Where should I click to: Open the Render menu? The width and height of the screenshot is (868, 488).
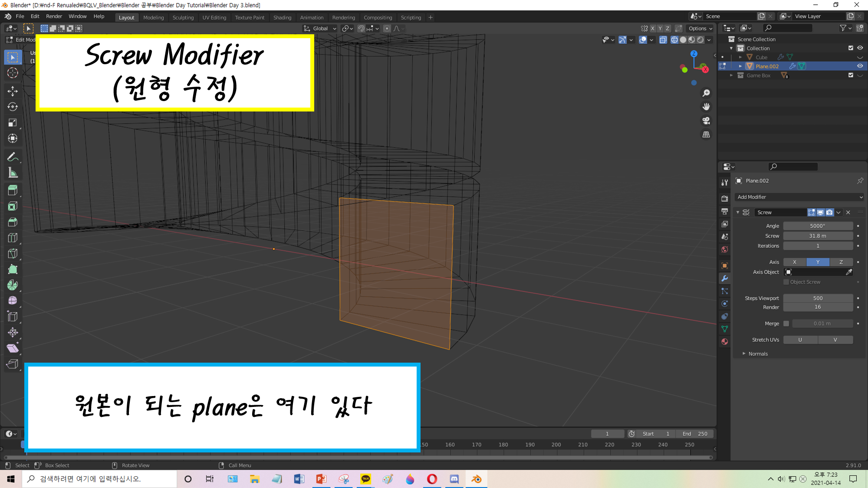54,16
